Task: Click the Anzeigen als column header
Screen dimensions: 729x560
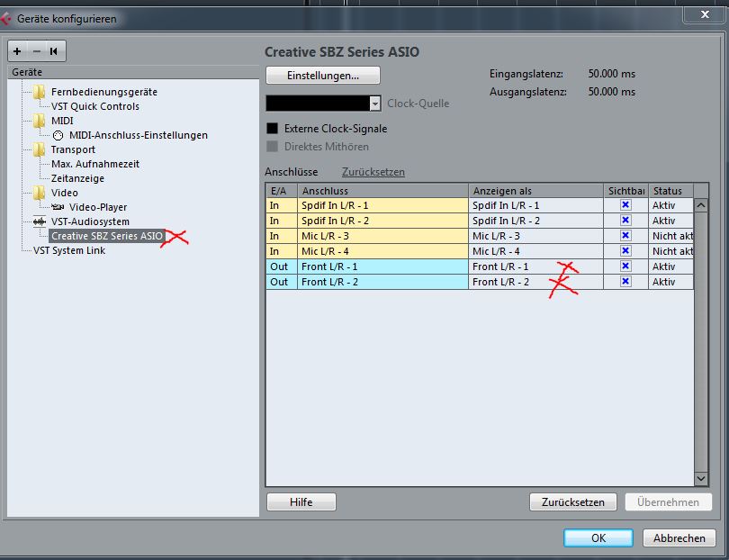Action: pos(535,191)
